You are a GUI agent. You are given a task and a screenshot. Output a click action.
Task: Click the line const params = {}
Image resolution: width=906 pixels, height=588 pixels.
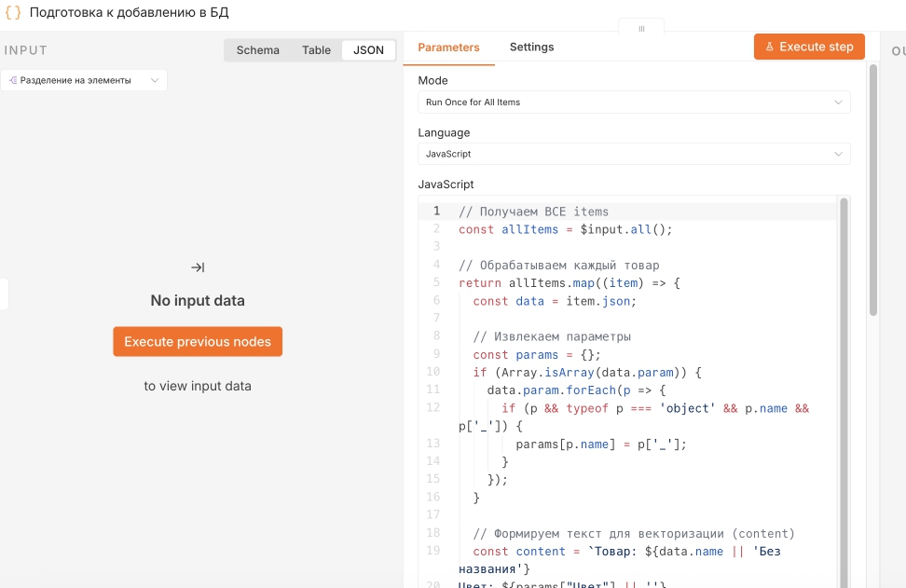(x=536, y=355)
